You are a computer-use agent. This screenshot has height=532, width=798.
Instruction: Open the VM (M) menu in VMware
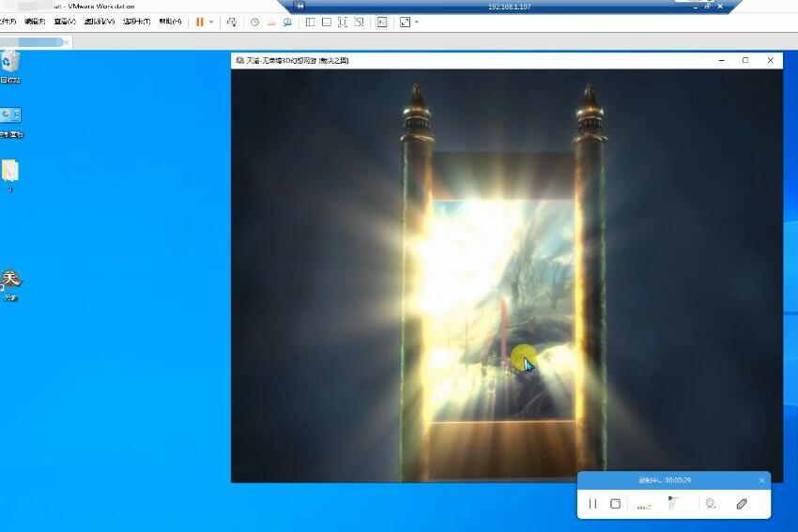pyautogui.click(x=100, y=22)
